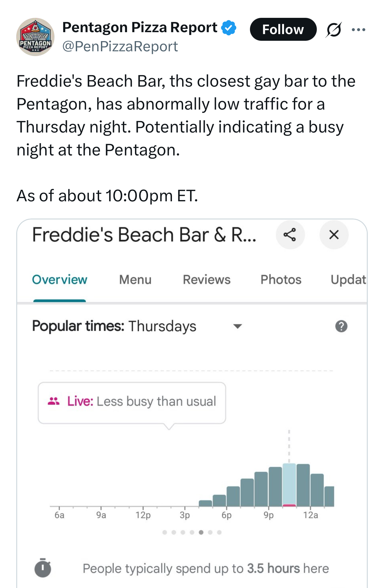Follow Pentagon Pizza Report
384x588 pixels.
(x=283, y=29)
